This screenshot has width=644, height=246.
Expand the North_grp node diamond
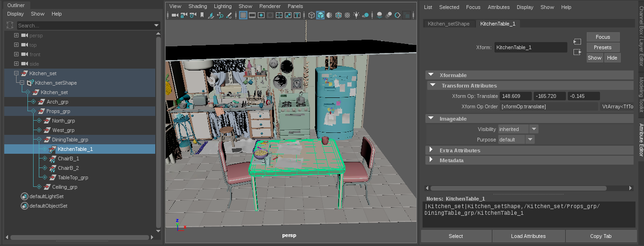click(39, 121)
